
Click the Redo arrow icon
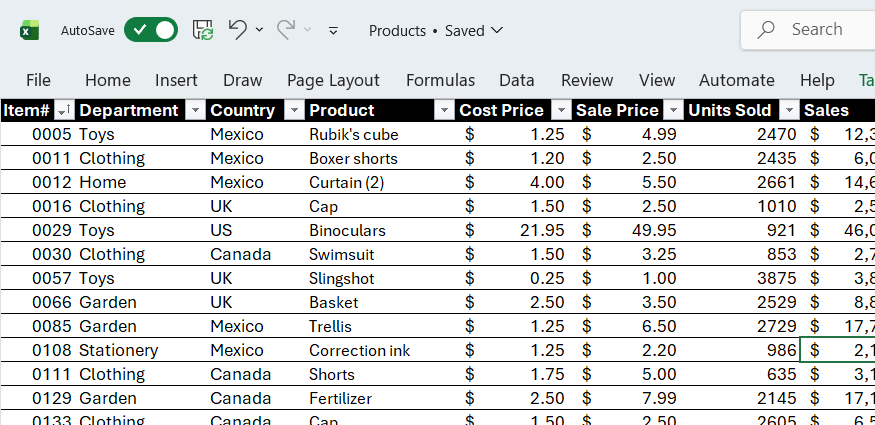[x=287, y=30]
